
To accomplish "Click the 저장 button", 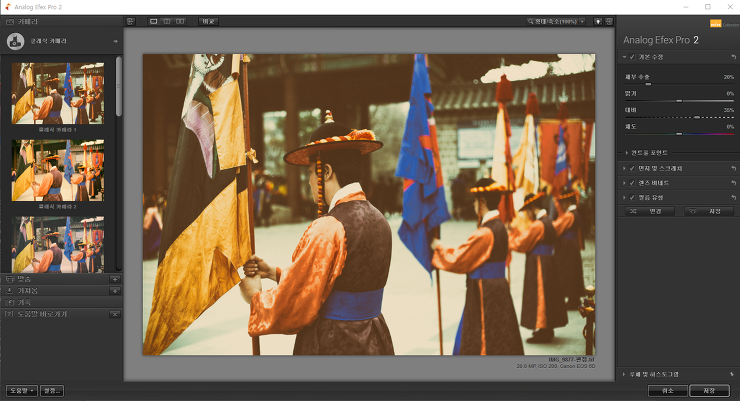I will [x=709, y=390].
